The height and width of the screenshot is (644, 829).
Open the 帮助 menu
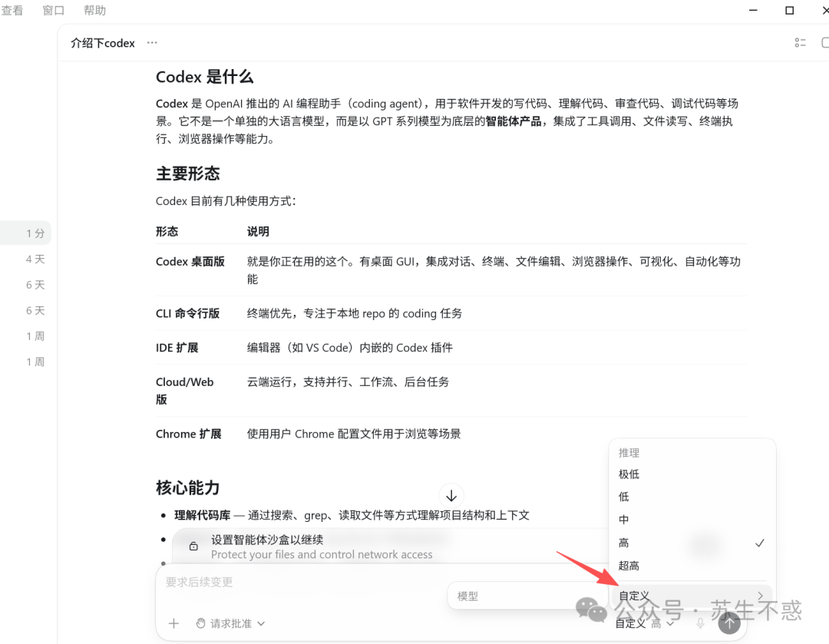point(94,10)
